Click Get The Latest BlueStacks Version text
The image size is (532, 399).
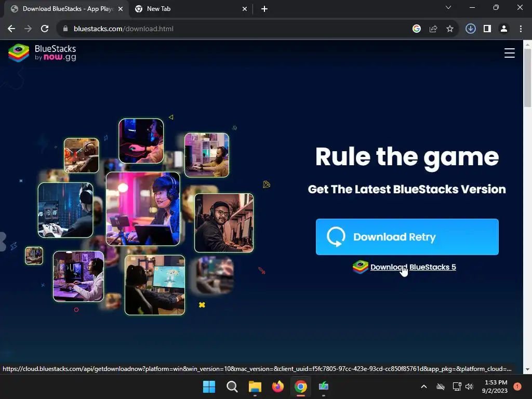[x=407, y=189]
